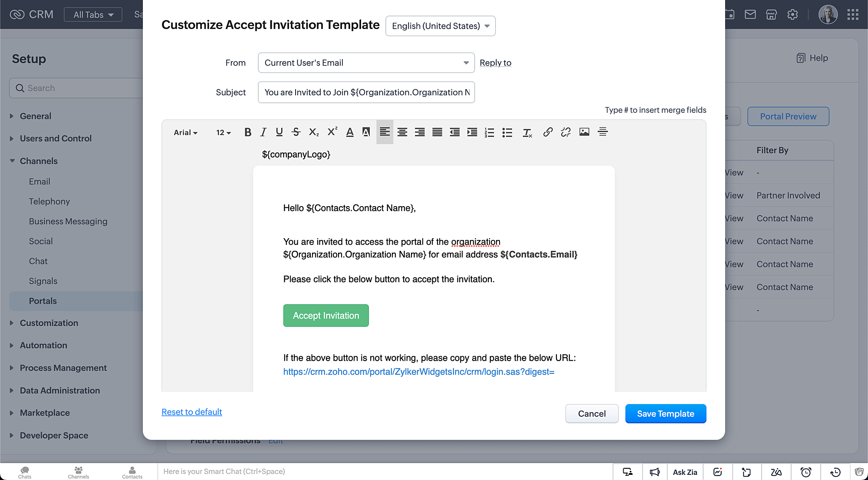This screenshot has width=868, height=480.
Task: Open the font size 12 dropdown
Action: click(x=224, y=133)
